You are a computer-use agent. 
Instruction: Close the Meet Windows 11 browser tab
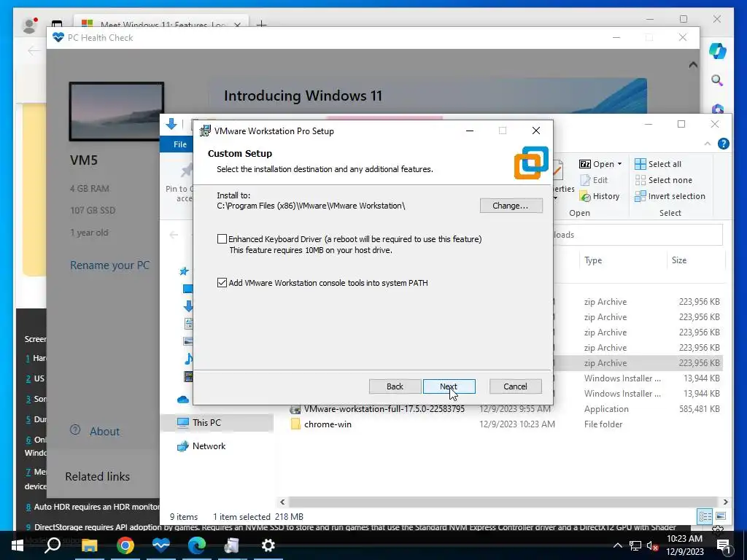click(237, 24)
